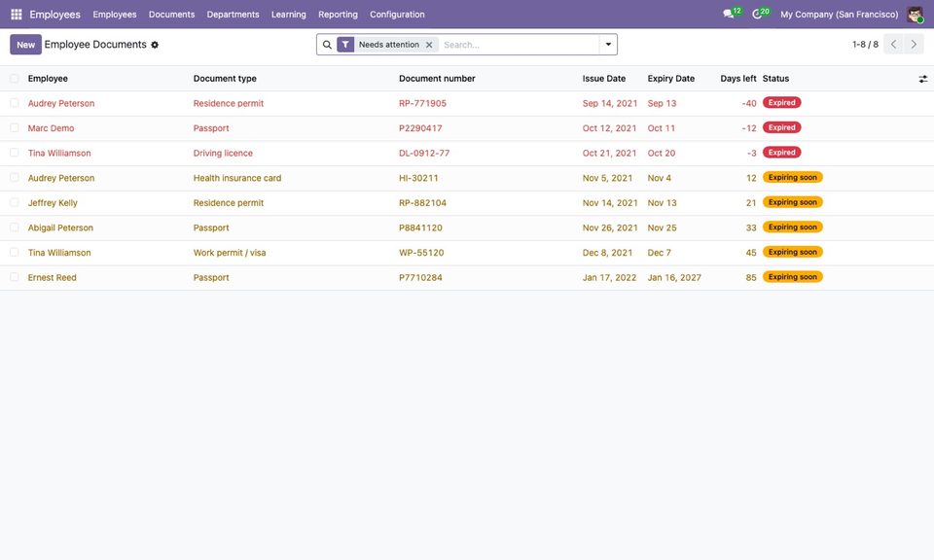Tick the checkbox for Marc Demo's row
The image size is (934, 560).
click(x=15, y=128)
